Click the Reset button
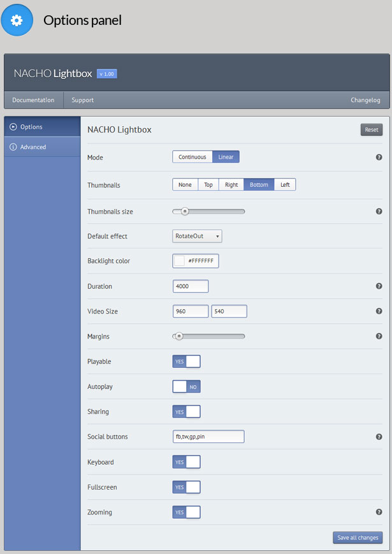The image size is (392, 554). click(x=371, y=129)
